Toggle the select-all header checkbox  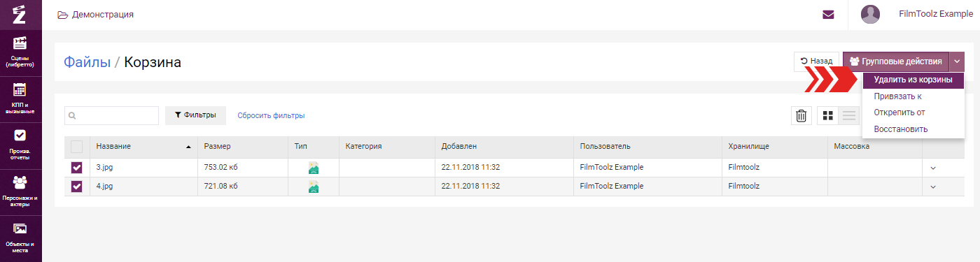(x=77, y=147)
